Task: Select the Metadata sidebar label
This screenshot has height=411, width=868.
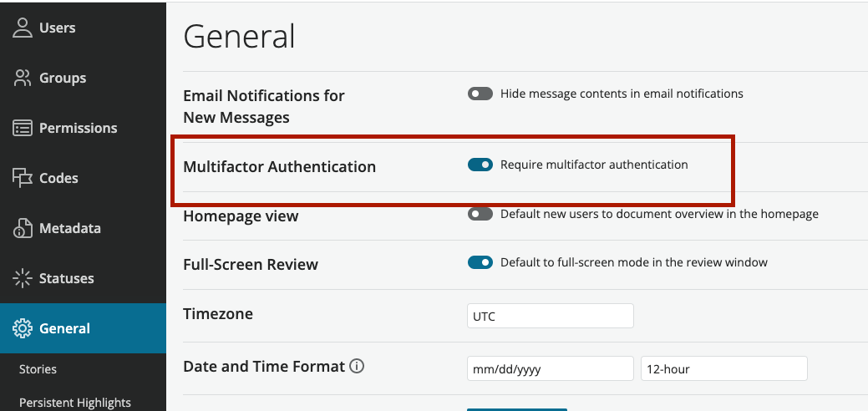Action: point(69,228)
